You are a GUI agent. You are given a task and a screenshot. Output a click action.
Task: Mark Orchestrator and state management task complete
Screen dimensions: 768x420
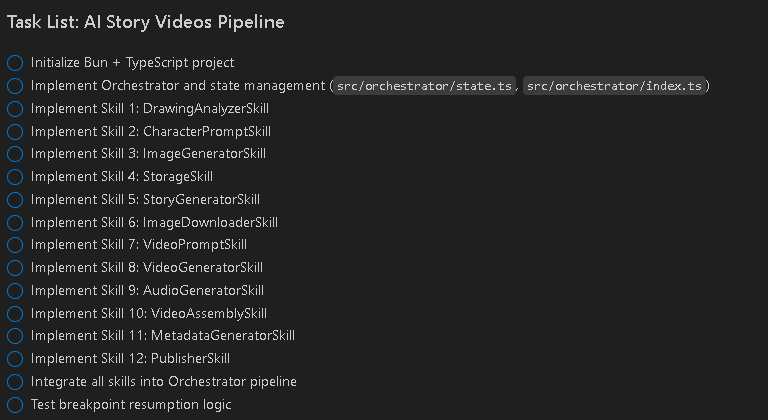[15, 86]
